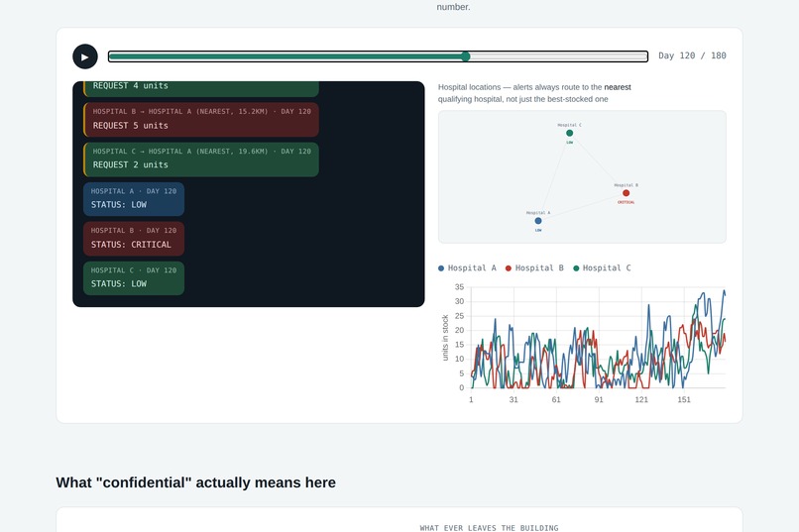Viewport: 799px width, 532px height.
Task: Click the blue Hospital A legend dot
Action: 441,268
